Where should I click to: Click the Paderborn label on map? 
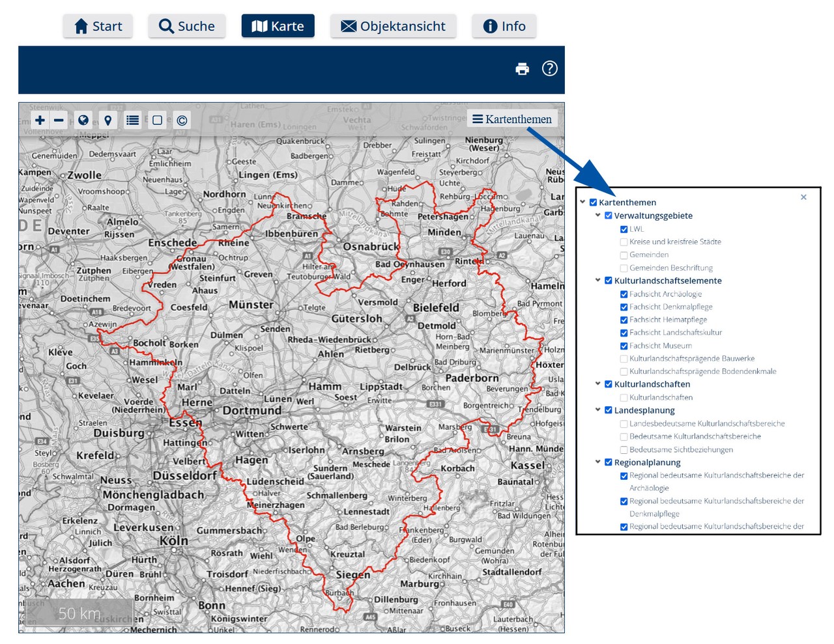[x=472, y=378]
